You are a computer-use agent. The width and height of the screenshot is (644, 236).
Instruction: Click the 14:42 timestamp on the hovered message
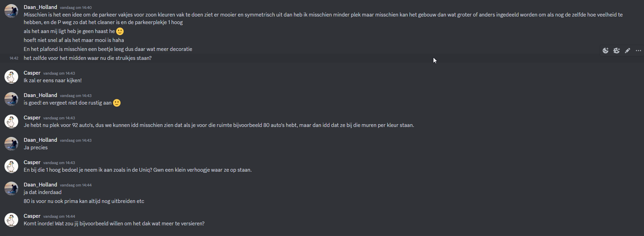[14, 58]
